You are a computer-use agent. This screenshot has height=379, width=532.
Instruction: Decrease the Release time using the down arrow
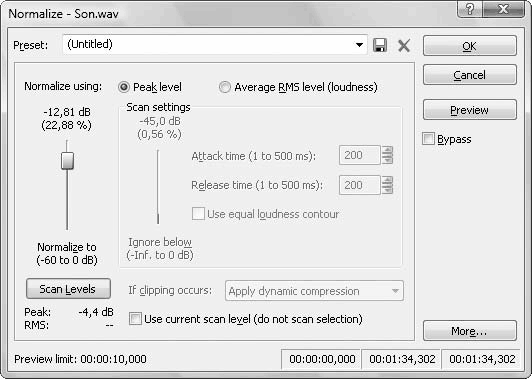(x=387, y=190)
